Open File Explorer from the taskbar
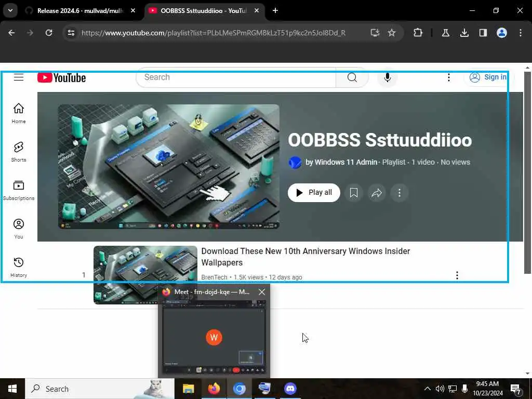 [188, 389]
